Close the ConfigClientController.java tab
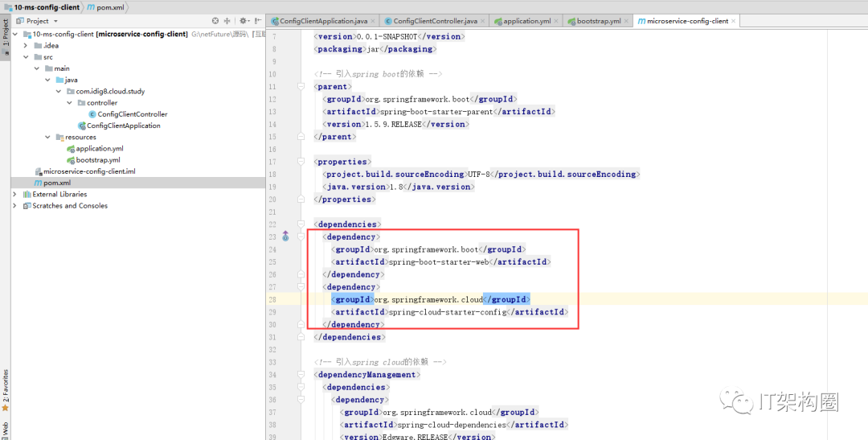Viewport: 868px width, 440px height. click(482, 21)
